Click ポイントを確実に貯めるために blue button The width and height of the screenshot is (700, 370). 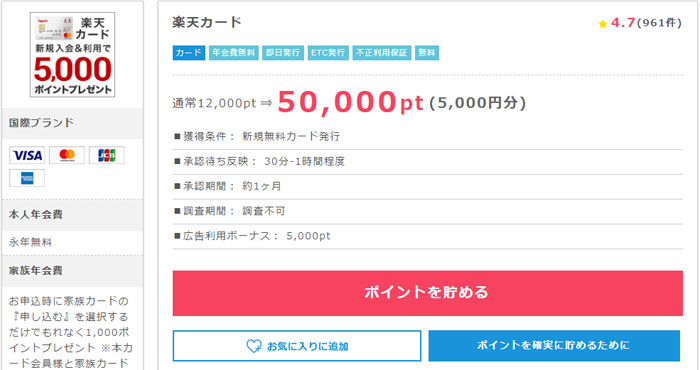click(x=554, y=345)
